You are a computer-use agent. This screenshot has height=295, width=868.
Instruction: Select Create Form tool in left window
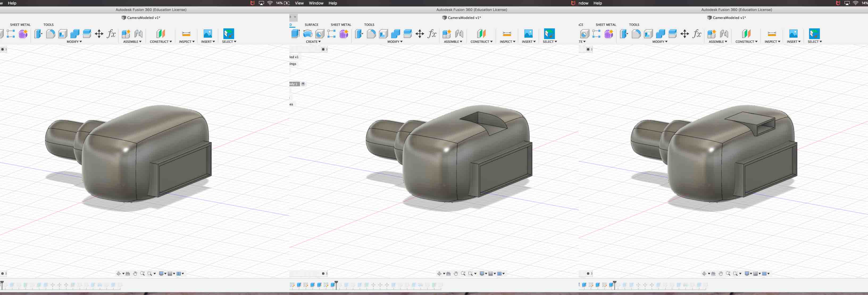23,34
